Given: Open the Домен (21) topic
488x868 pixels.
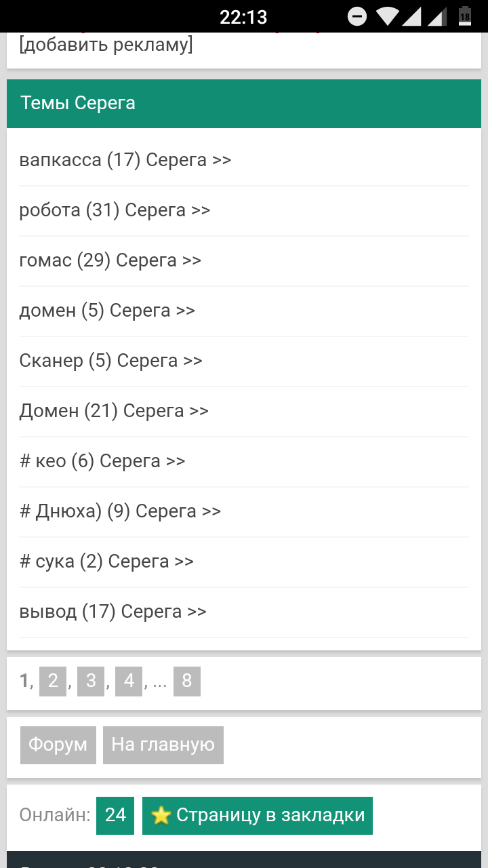Looking at the screenshot, I should 244,412.
